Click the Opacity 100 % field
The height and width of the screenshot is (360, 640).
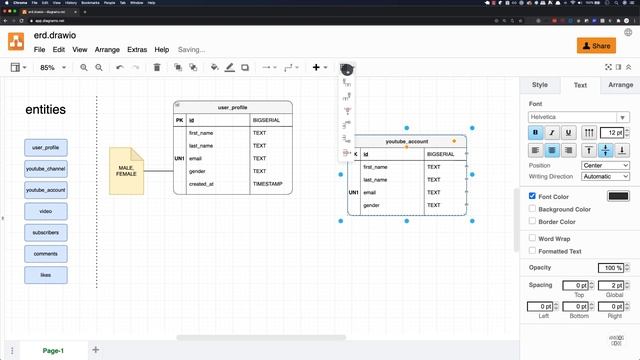click(611, 268)
